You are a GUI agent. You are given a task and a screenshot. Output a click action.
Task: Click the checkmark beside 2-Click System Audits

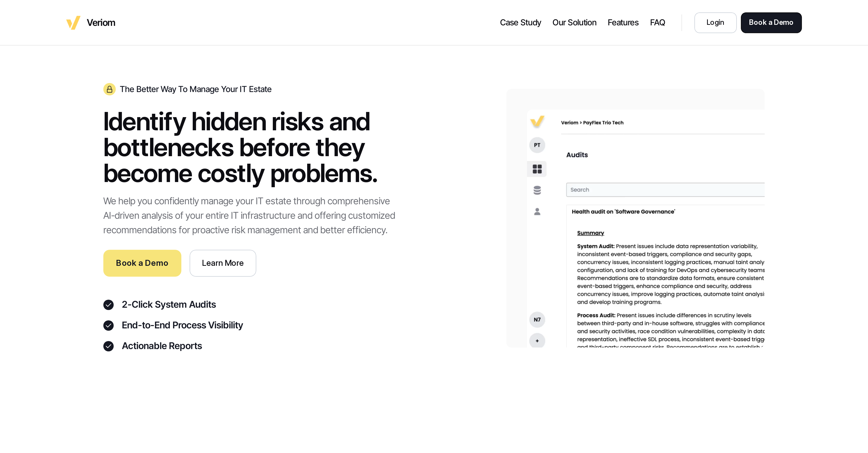[109, 305]
